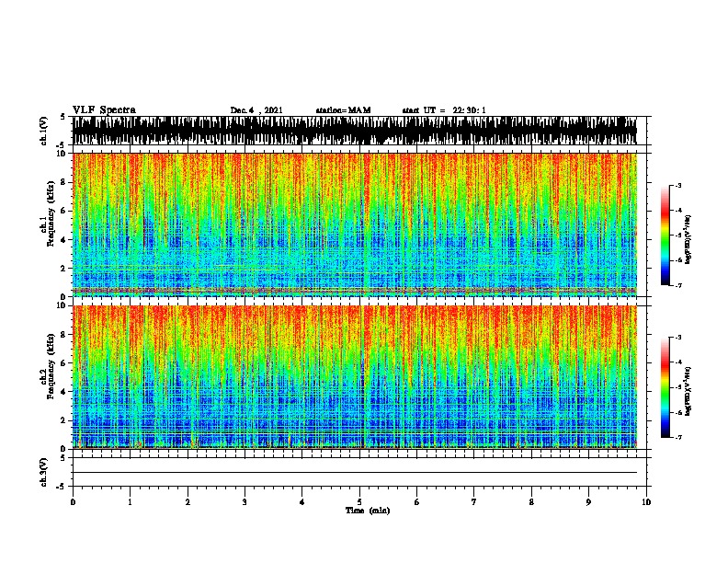The width and height of the screenshot is (728, 563).
Task: Click the 'ch.1(V)' waveform axis label
Action: pyautogui.click(x=43, y=131)
